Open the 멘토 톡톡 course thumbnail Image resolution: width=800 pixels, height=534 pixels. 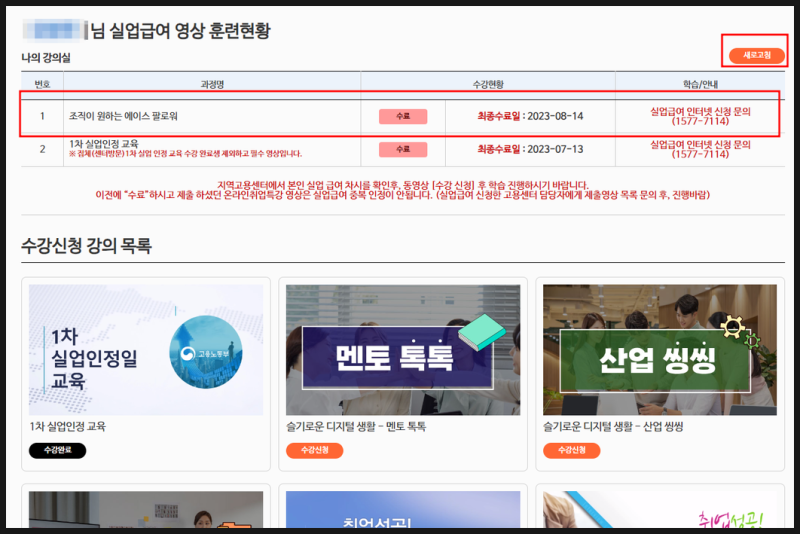403,350
